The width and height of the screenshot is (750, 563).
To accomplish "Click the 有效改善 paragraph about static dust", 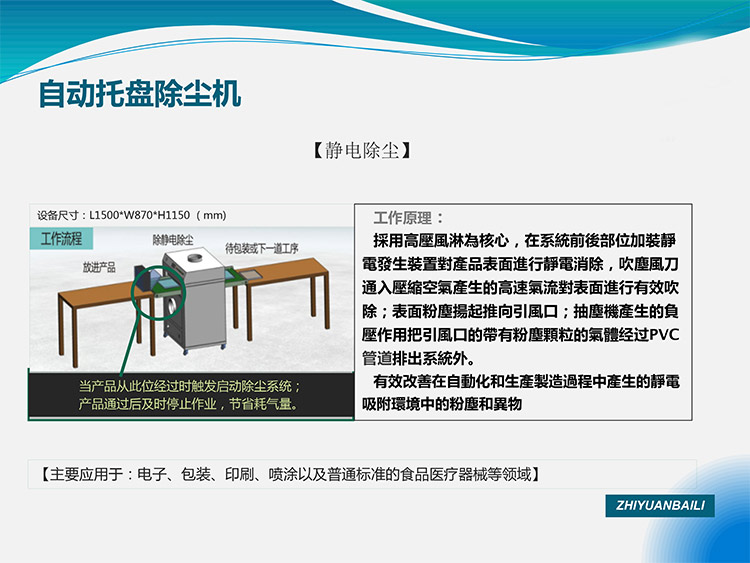I will pos(519,393).
